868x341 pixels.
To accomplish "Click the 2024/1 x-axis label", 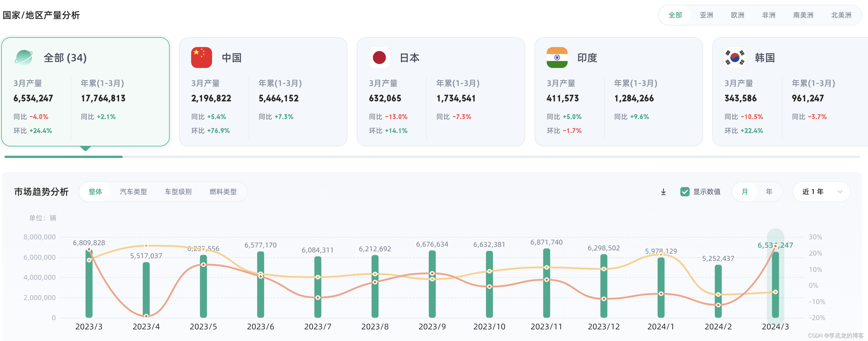I will click(x=661, y=326).
